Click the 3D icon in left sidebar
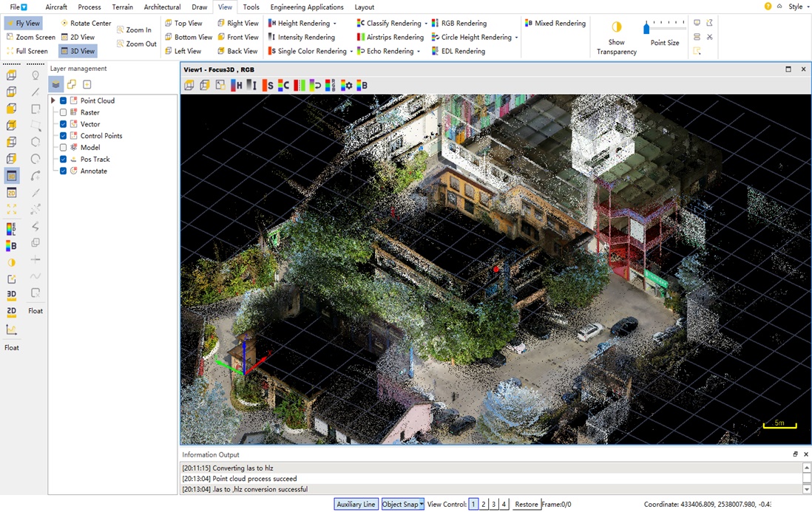Image resolution: width=812 pixels, height=512 pixels. coord(11,294)
